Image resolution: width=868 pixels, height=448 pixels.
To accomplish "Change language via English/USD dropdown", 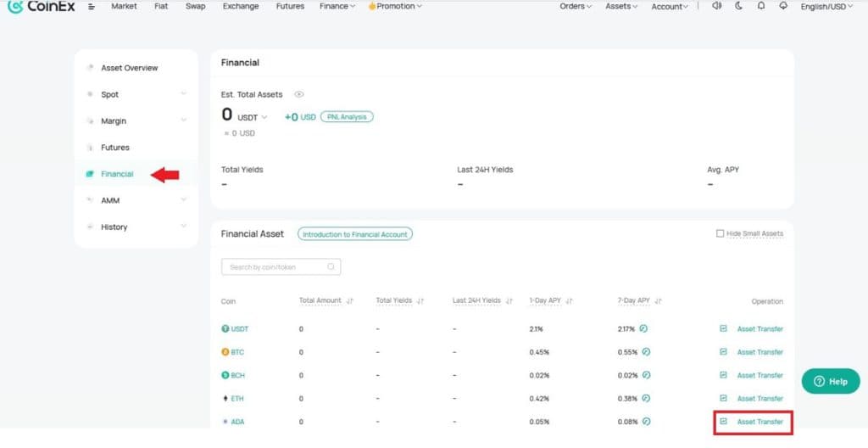I will click(826, 7).
